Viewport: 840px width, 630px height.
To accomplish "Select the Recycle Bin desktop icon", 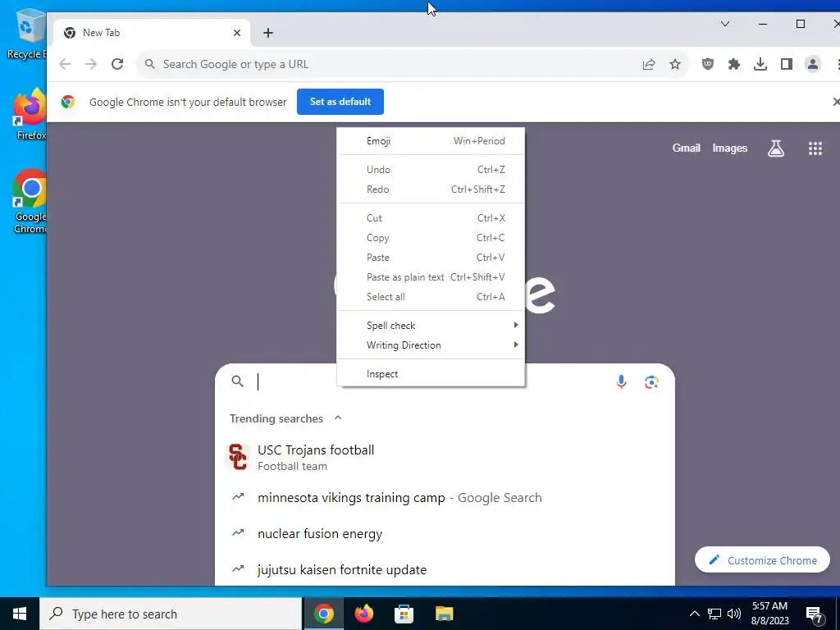I will tap(27, 34).
